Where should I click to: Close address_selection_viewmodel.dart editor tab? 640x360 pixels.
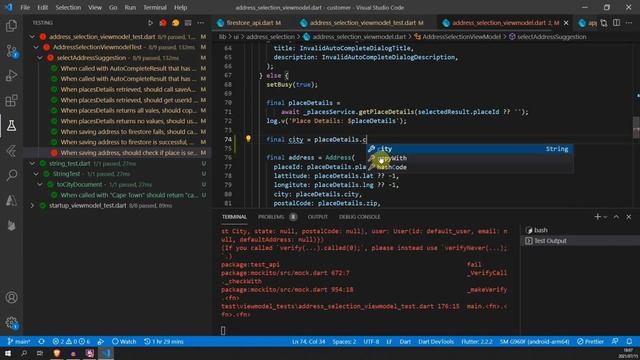click(x=566, y=23)
